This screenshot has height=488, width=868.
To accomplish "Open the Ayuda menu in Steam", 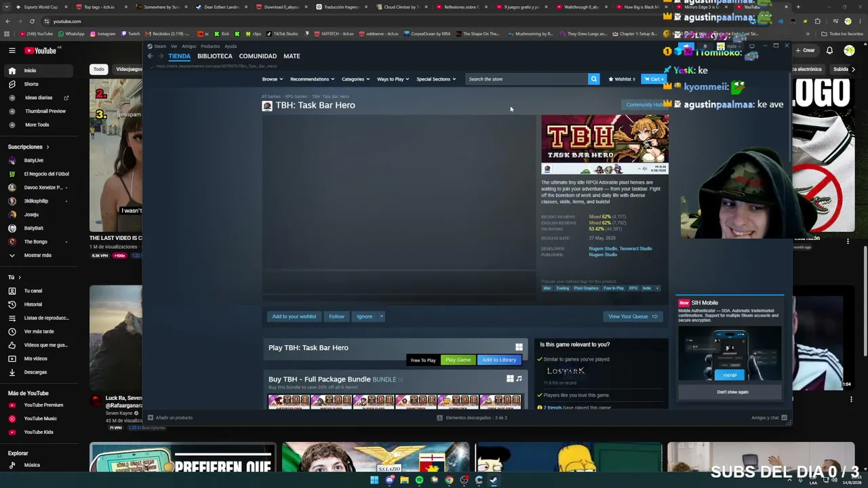I will tap(231, 47).
